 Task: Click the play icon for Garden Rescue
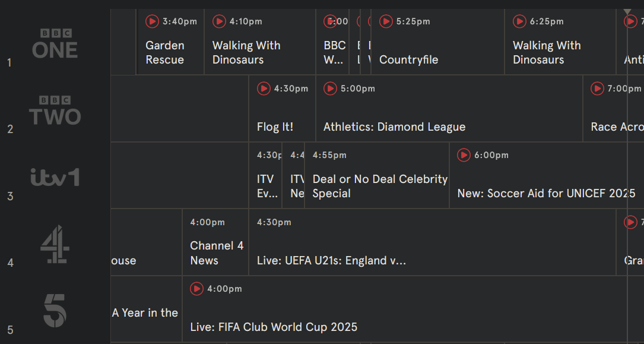coord(152,21)
